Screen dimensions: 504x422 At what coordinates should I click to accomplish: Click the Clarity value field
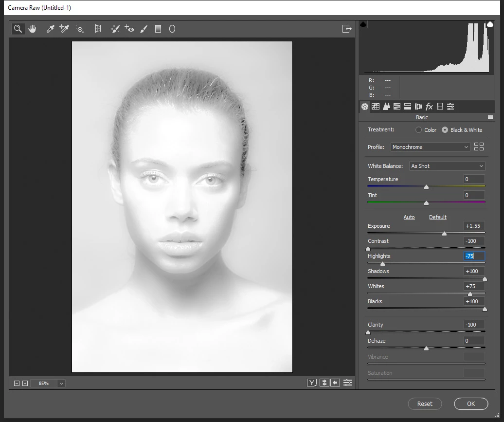pyautogui.click(x=474, y=325)
